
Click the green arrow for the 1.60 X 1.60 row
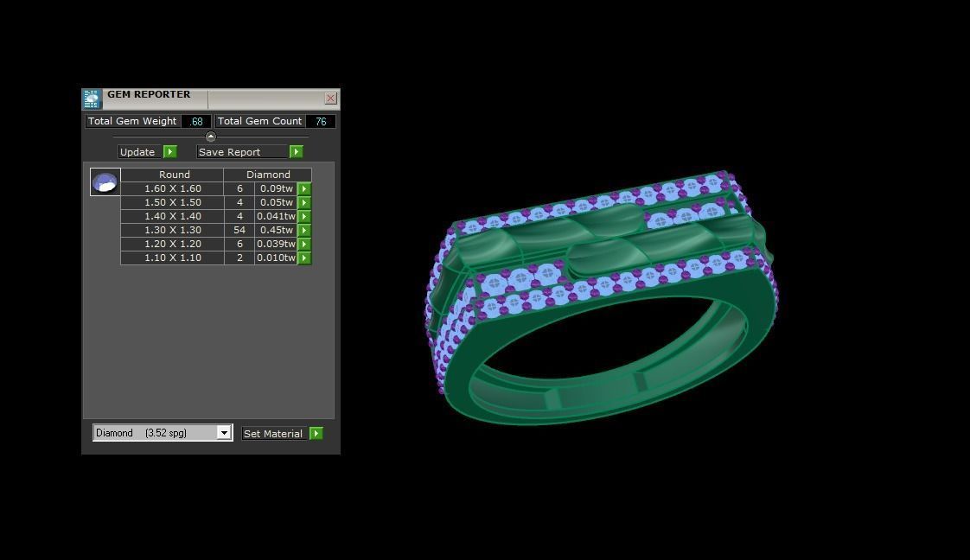point(304,188)
